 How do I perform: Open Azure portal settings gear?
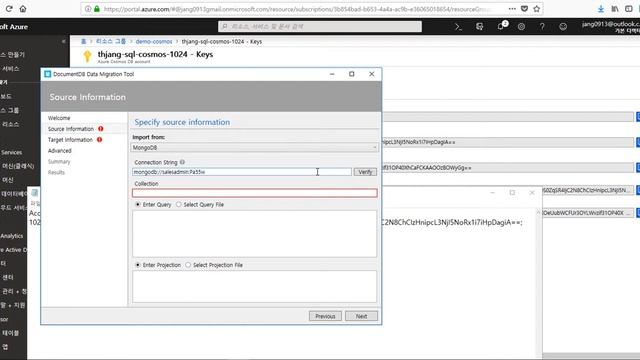[521, 27]
